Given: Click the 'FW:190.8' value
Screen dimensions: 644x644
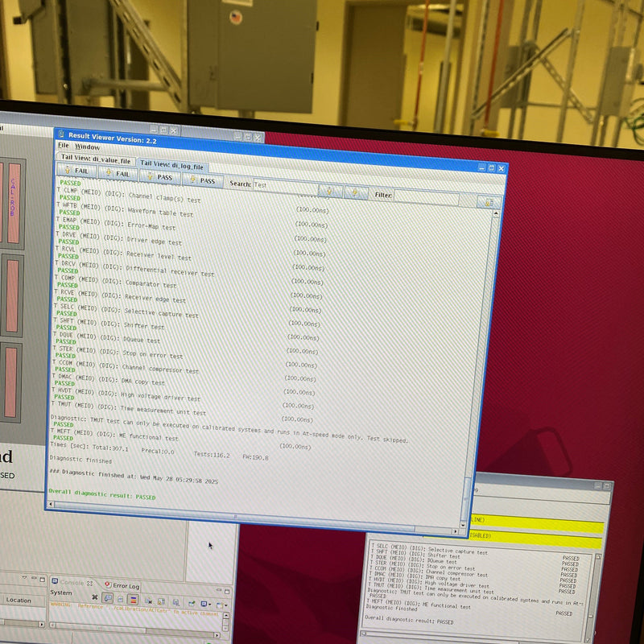Looking at the screenshot, I should coord(255,457).
